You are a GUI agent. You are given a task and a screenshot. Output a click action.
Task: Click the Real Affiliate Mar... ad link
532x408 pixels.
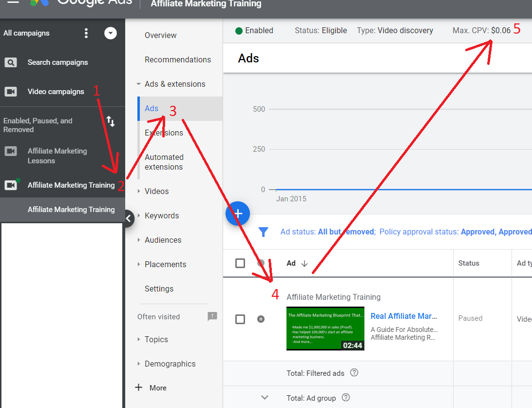coord(404,316)
